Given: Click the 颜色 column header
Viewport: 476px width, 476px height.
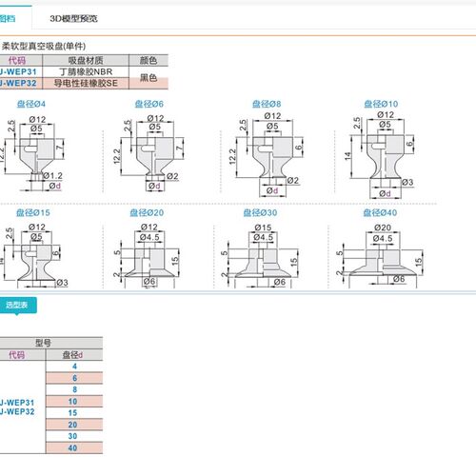Looking at the screenshot, I should [x=149, y=60].
